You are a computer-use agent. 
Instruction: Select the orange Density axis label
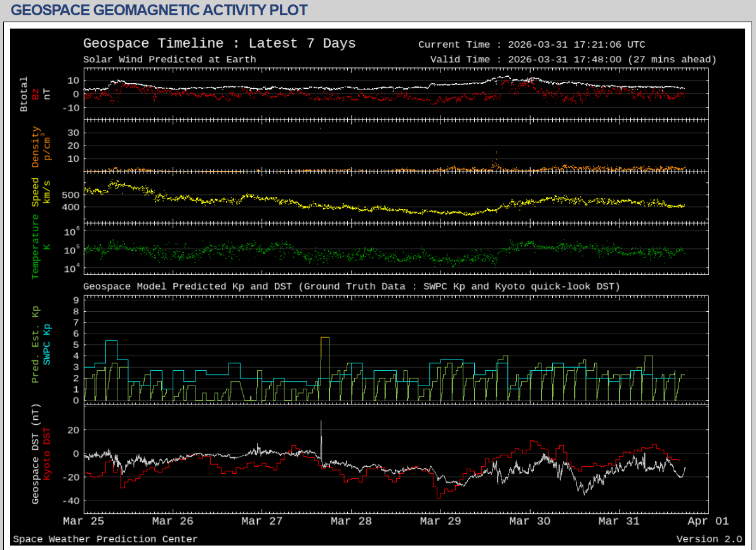point(36,146)
